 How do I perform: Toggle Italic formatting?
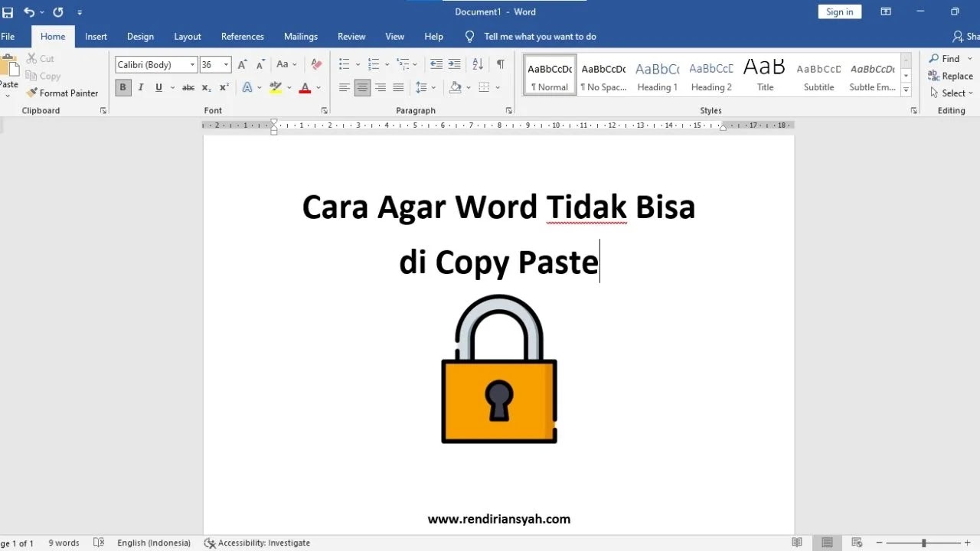click(x=140, y=87)
